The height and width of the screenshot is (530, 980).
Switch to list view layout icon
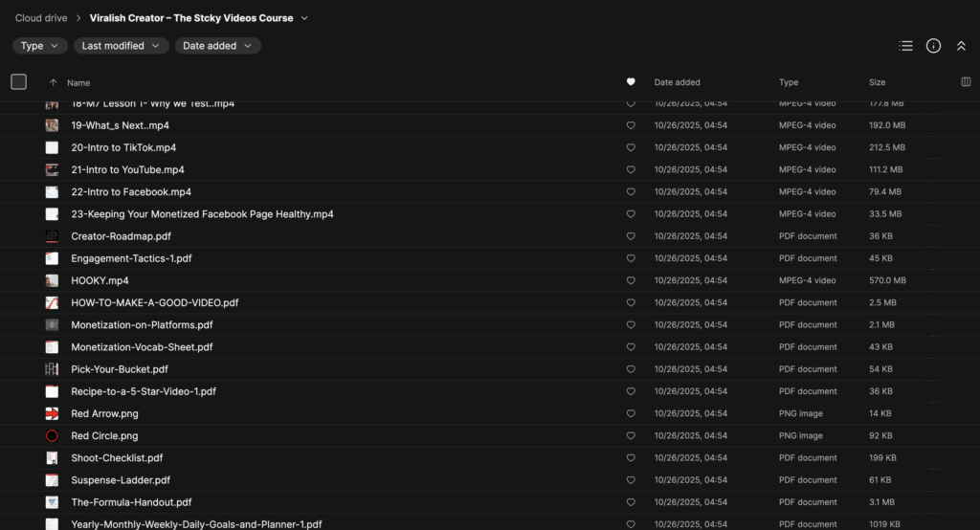point(905,46)
